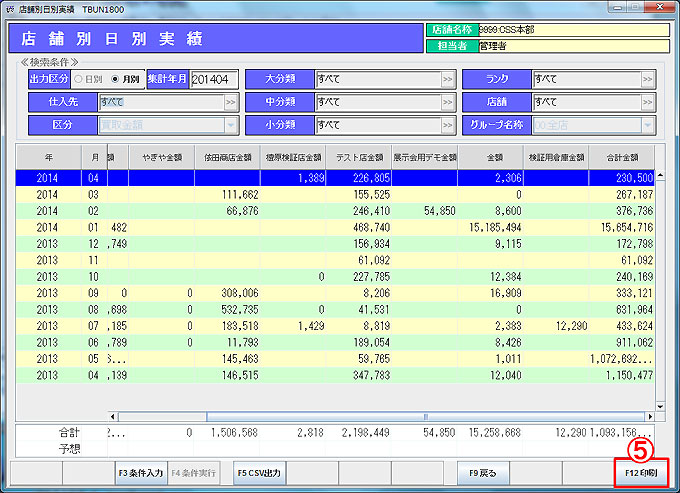Expand the 区分 dropdown list
The image size is (680, 493).
[231, 126]
